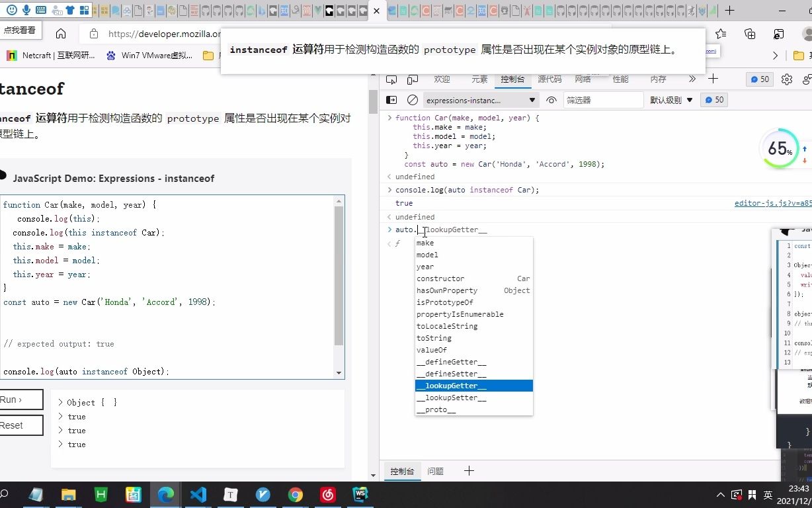
Task: Open the 问题 panel tab
Action: point(435,471)
